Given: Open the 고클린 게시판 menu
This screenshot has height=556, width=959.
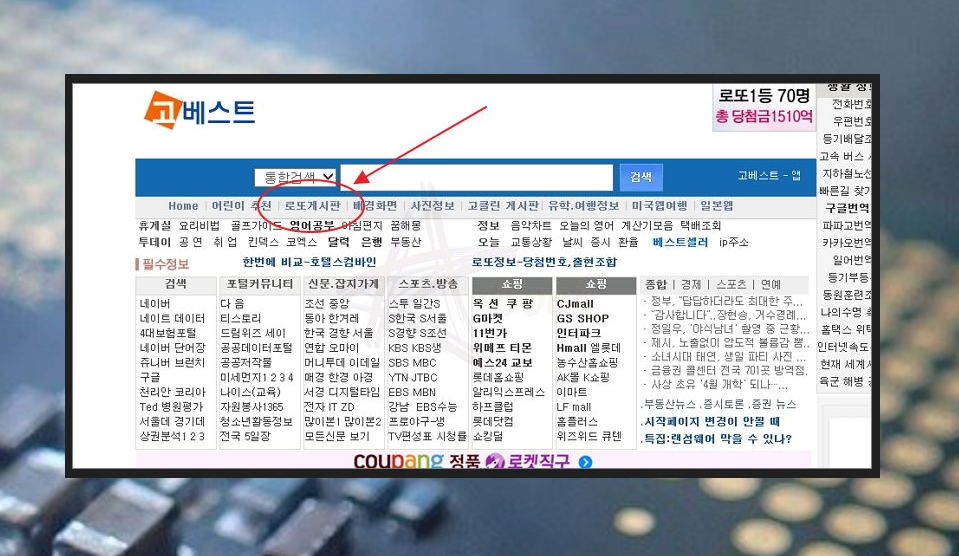Looking at the screenshot, I should coord(503,206).
